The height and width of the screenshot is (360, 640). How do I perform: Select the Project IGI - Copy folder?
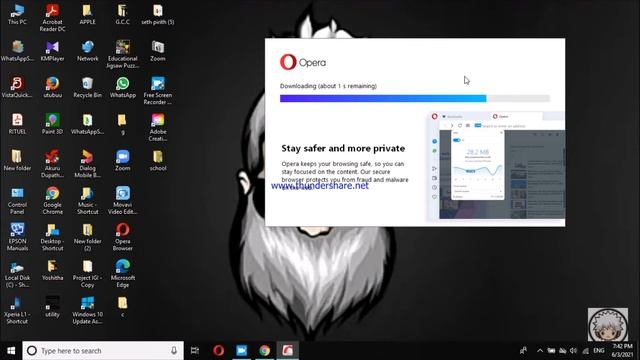pyautogui.click(x=87, y=273)
